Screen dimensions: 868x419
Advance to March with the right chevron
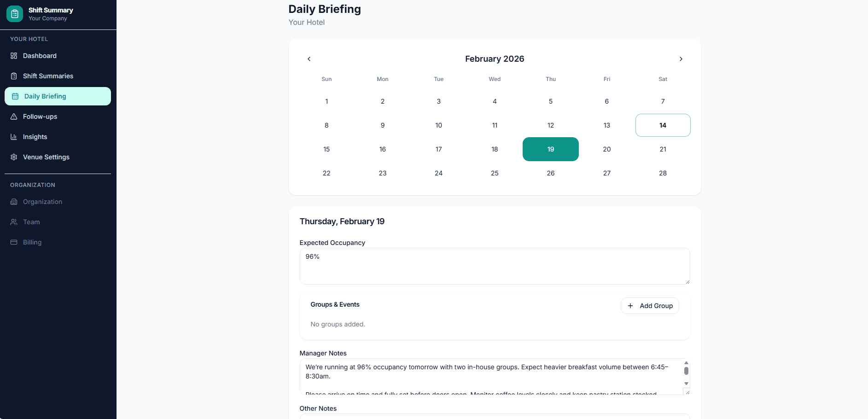point(681,59)
